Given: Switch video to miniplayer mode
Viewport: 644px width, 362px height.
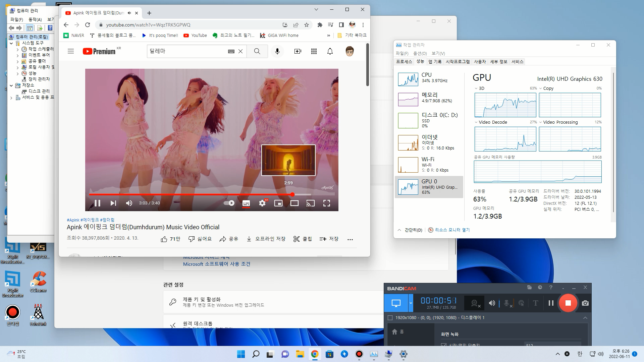Looking at the screenshot, I should (x=278, y=203).
